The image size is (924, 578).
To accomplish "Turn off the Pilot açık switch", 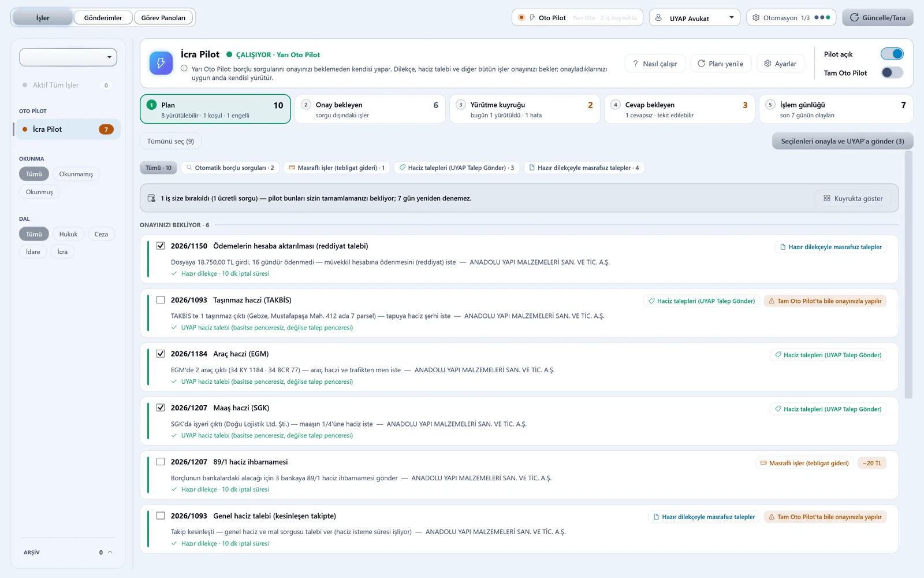I will (x=892, y=54).
